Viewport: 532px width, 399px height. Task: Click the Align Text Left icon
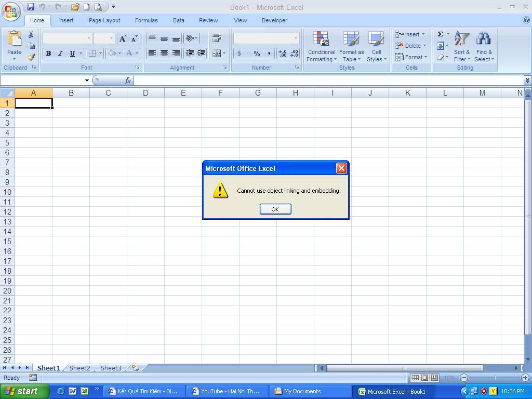pyautogui.click(x=152, y=54)
